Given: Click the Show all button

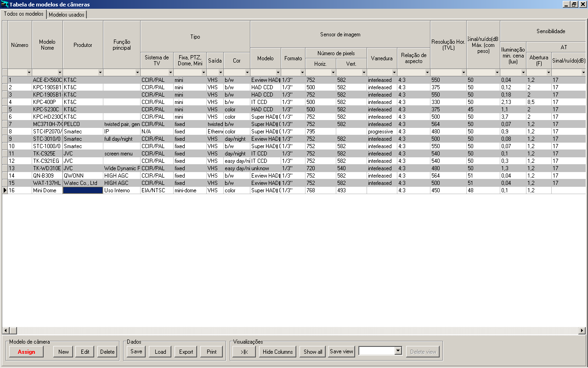Looking at the screenshot, I should 313,352.
